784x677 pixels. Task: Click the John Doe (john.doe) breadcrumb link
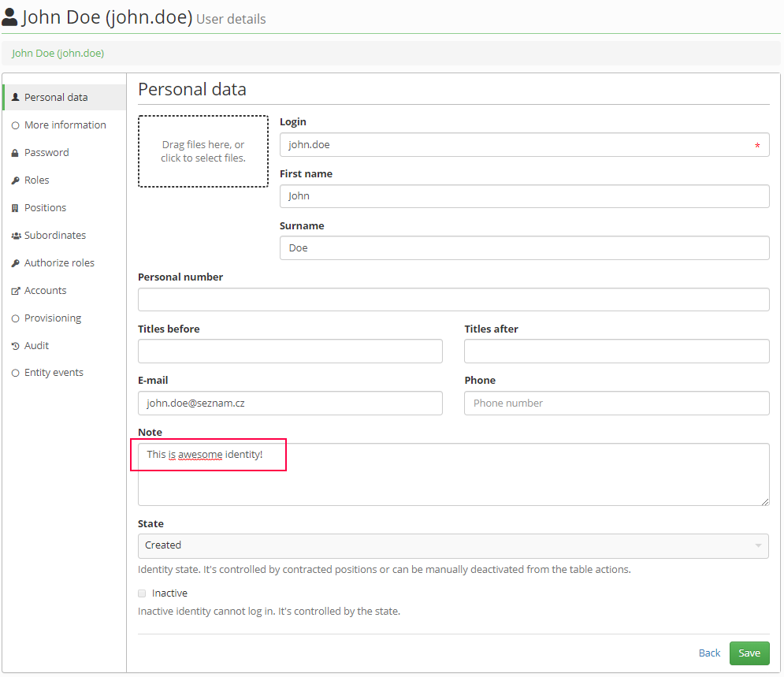[58, 54]
